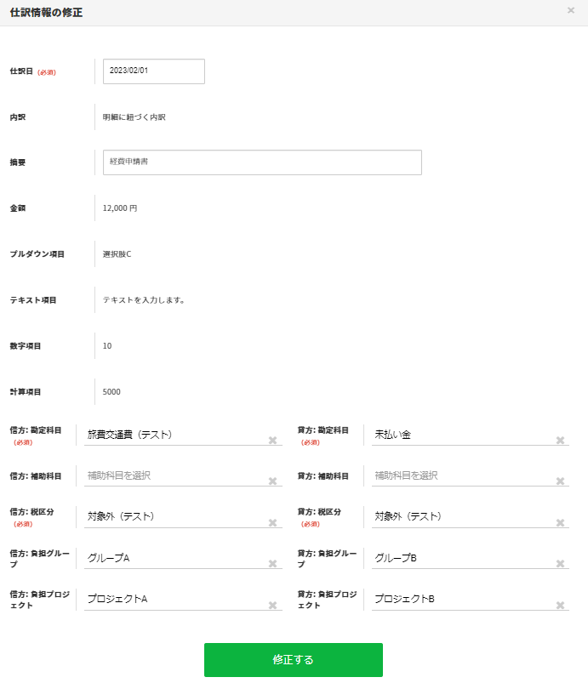The width and height of the screenshot is (588, 700).
Task: Open the credit 勘定科目 dropdown showing 未払い金
Action: coord(460,435)
